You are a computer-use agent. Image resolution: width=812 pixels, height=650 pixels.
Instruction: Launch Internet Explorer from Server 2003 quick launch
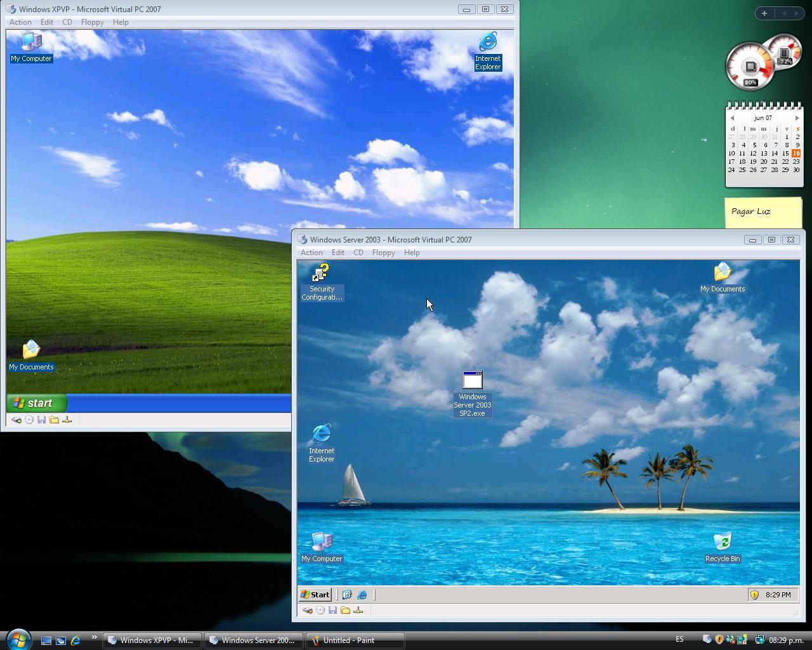[362, 595]
